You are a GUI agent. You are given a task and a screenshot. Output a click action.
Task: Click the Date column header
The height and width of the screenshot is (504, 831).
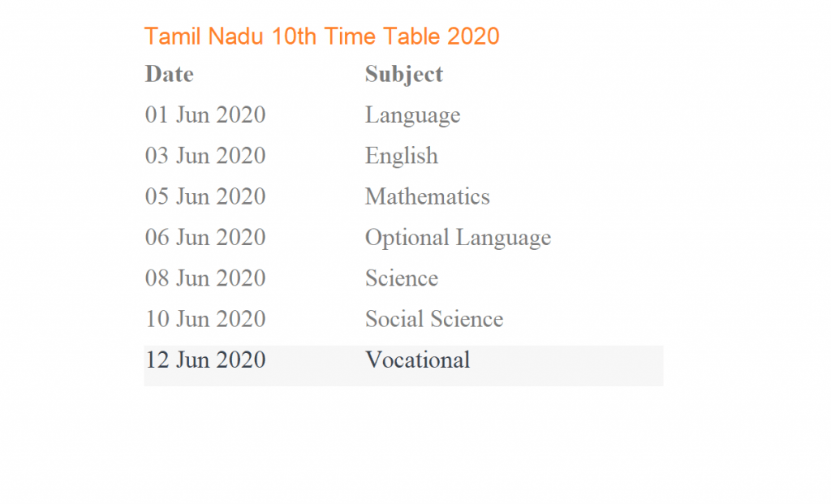tap(169, 75)
